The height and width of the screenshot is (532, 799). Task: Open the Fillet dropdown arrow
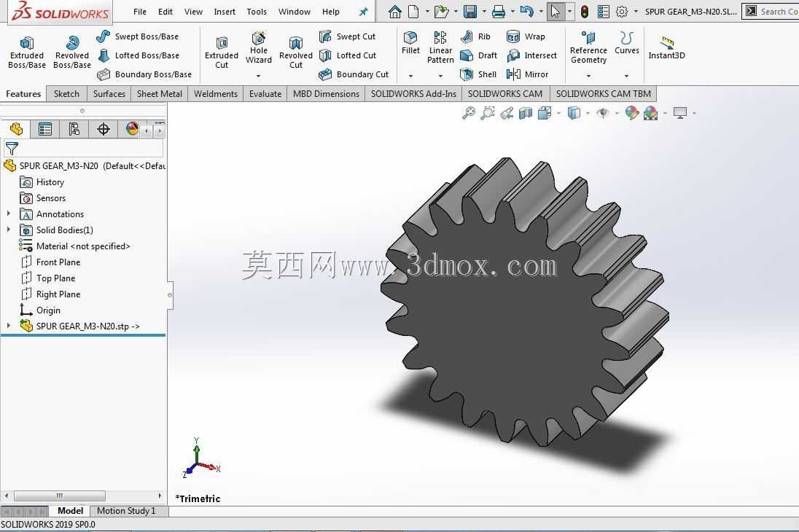410,76
